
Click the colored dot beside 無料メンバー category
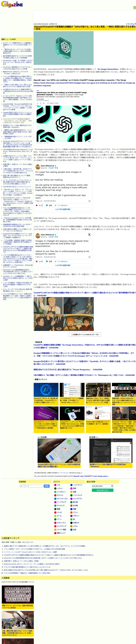coord(55,533)
